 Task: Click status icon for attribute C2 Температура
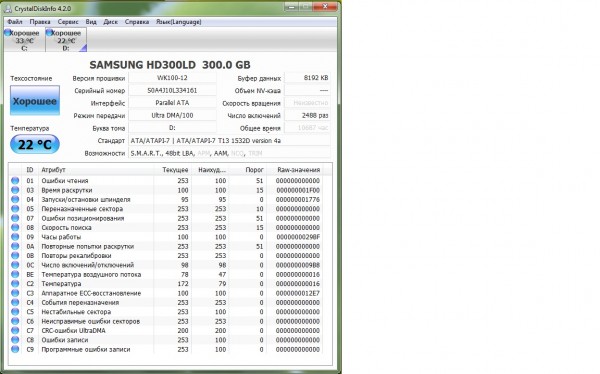coord(15,284)
